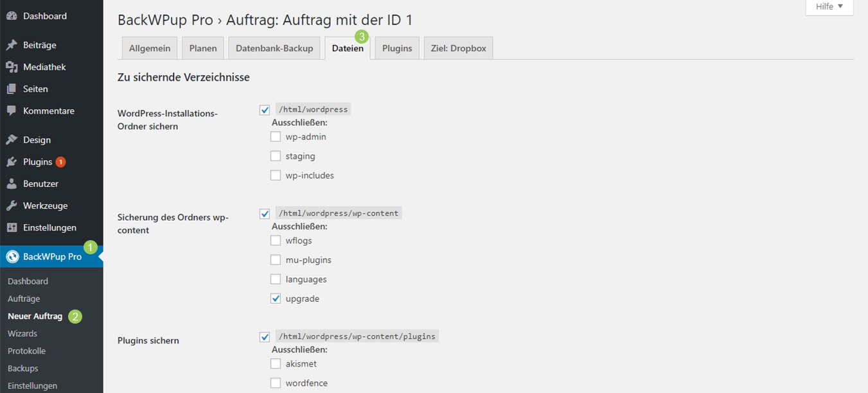The height and width of the screenshot is (393, 868).
Task: Open the Hilfe dropdown
Action: tap(829, 6)
